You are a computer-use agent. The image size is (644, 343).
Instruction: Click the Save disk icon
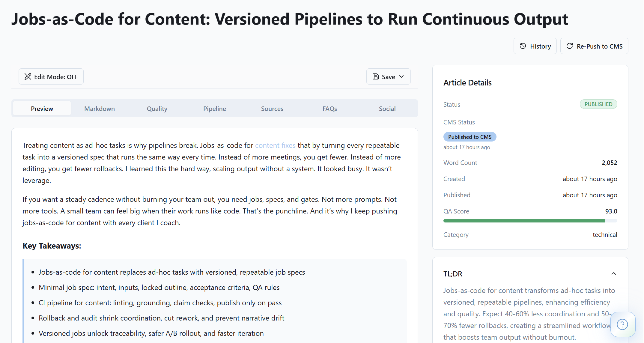(376, 76)
